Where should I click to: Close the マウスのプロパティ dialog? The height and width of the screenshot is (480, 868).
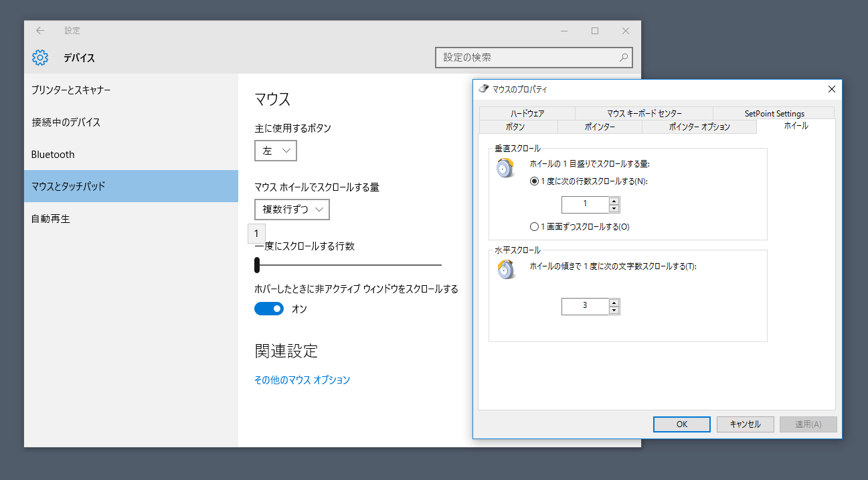[832, 89]
